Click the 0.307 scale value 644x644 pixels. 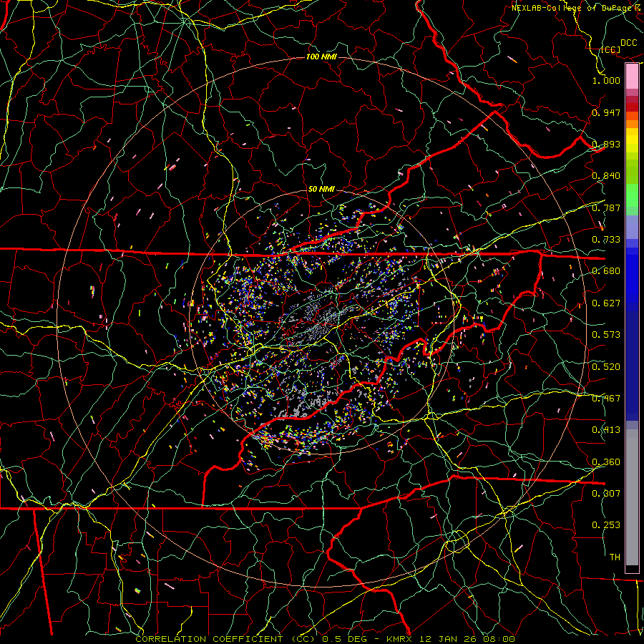(606, 493)
